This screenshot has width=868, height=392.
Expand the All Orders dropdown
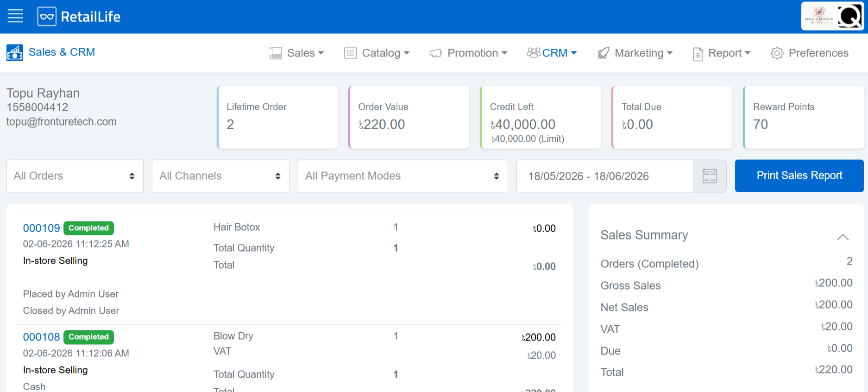click(75, 176)
